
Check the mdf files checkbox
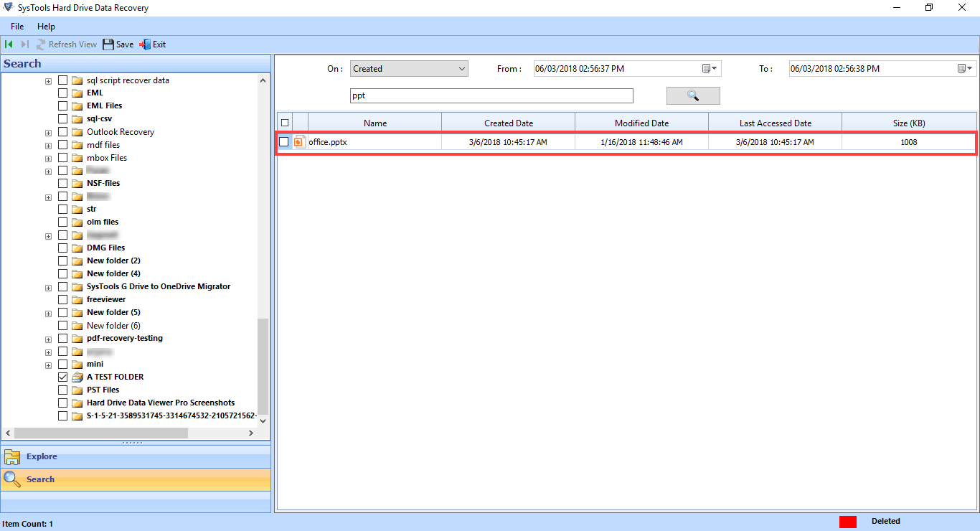[x=62, y=145]
